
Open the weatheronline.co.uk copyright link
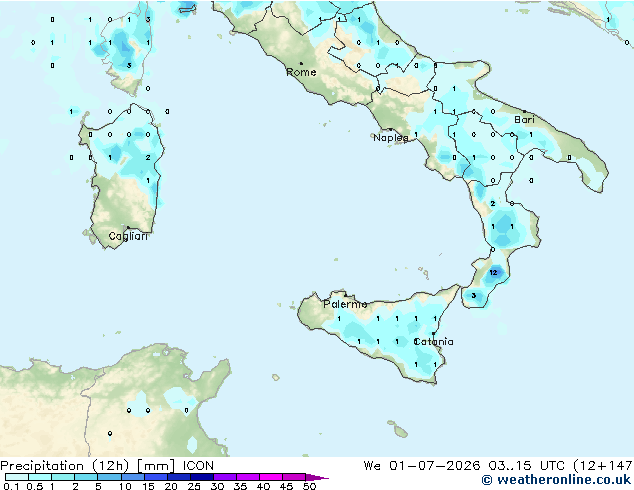556,480
